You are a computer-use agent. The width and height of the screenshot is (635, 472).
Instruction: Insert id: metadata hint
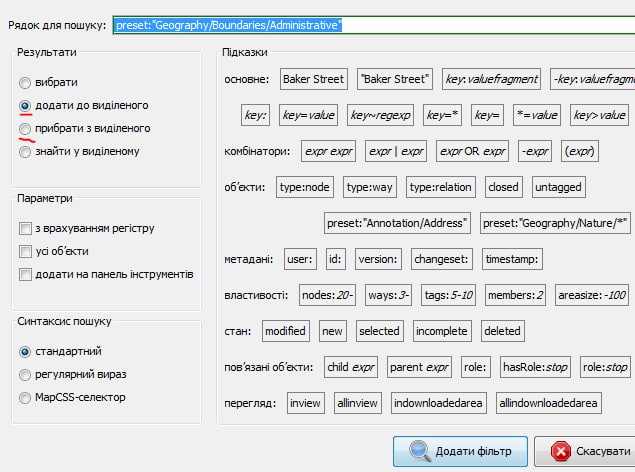pos(336,259)
